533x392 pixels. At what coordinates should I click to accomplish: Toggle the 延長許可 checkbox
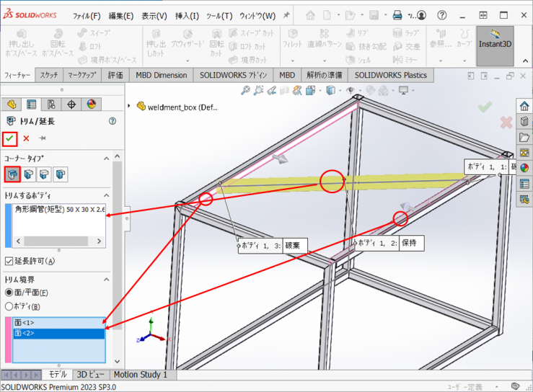coord(9,261)
